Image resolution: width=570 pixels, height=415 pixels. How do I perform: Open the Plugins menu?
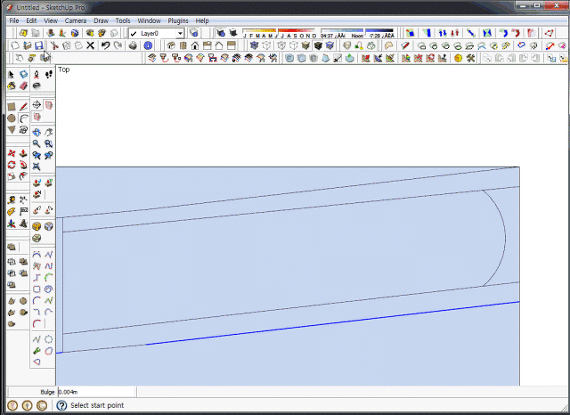178,21
